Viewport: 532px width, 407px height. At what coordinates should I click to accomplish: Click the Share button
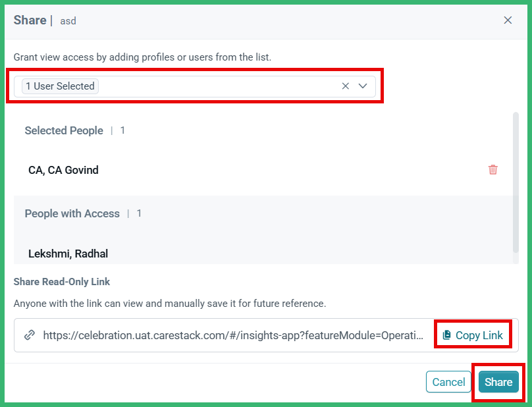tap(498, 382)
